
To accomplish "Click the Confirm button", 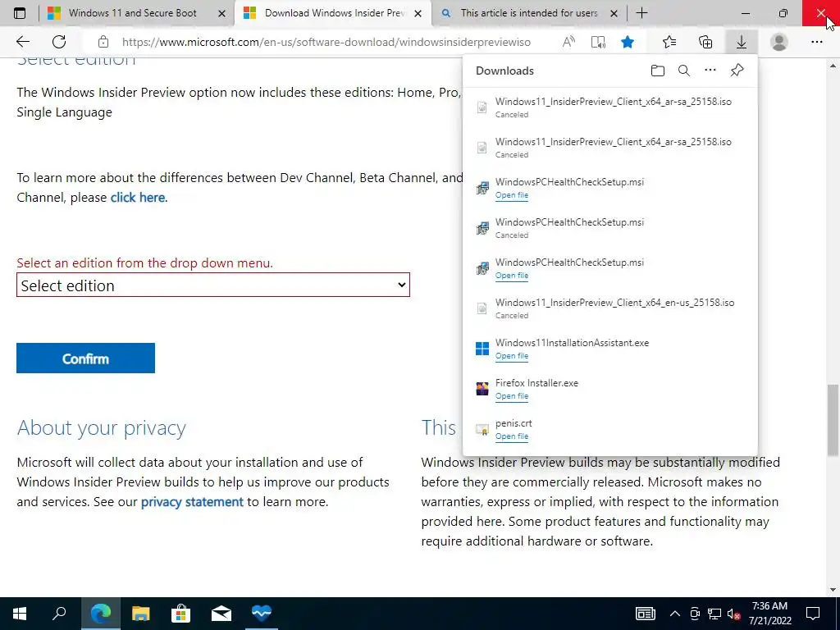I will pos(85,358).
